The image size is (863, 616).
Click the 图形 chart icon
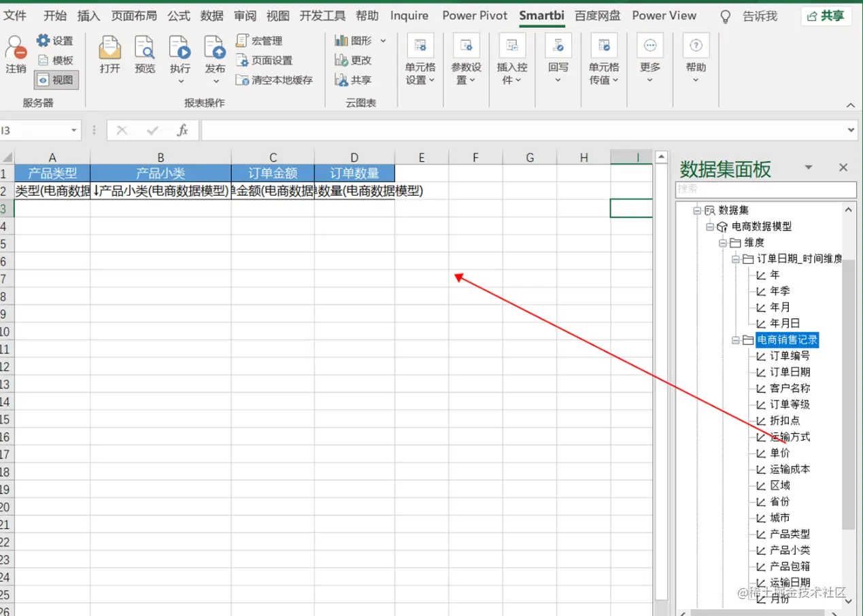tap(341, 41)
